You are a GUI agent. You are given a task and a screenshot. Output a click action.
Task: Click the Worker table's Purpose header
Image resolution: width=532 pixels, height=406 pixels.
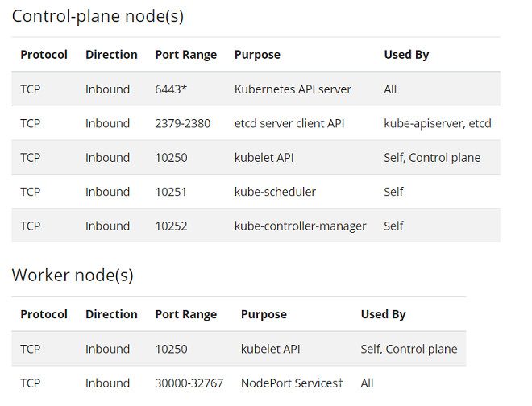(x=264, y=314)
